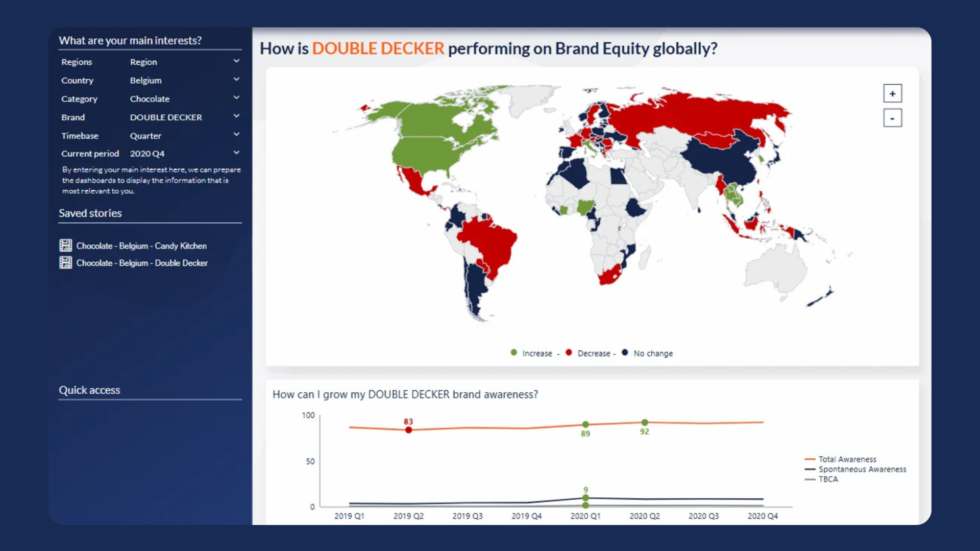Click the Saved stories heading
Screen dimensions: 980x551
pos(90,213)
